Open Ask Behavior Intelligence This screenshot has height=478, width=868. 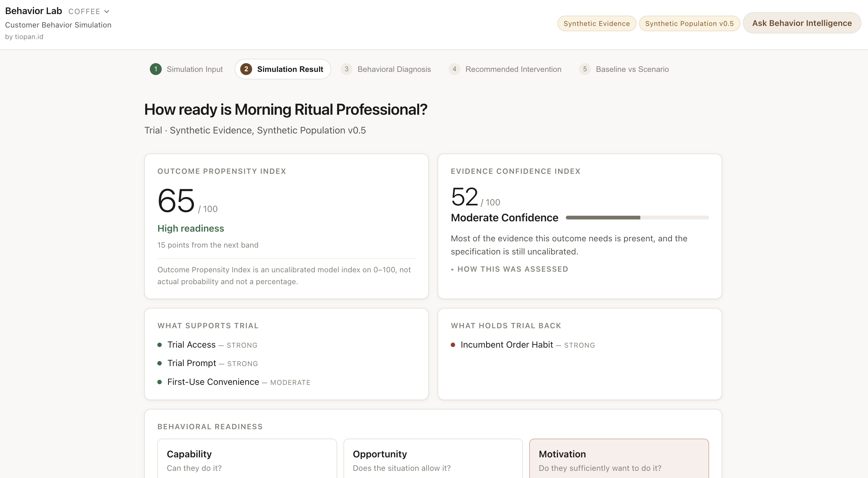(802, 23)
